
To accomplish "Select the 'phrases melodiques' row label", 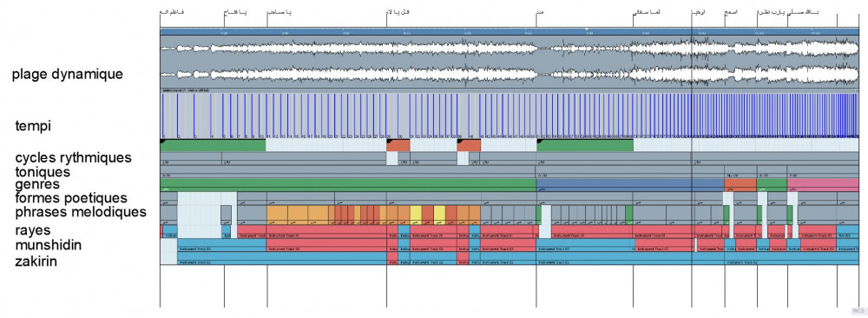I will [x=81, y=212].
